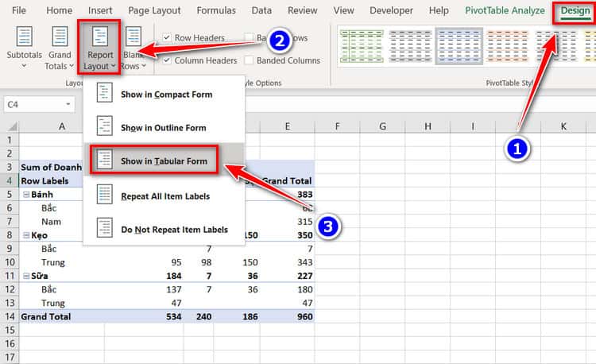Choose Show in Outline Form

pos(164,127)
